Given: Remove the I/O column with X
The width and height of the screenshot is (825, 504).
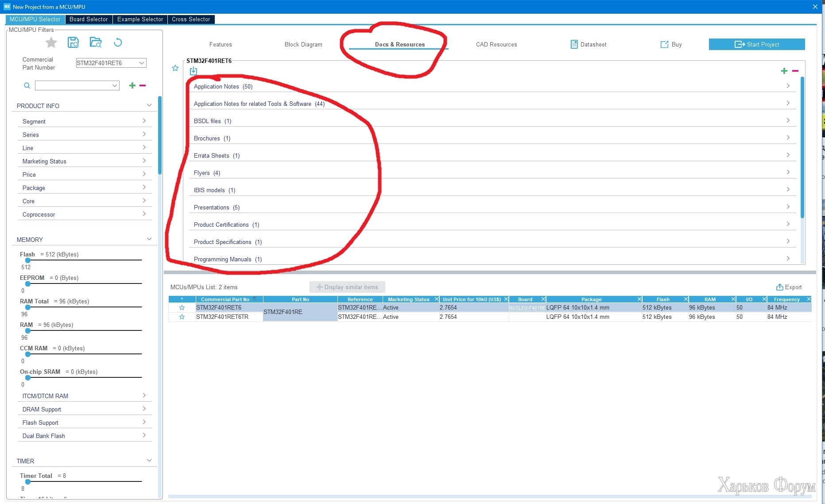Looking at the screenshot, I should [x=764, y=299].
